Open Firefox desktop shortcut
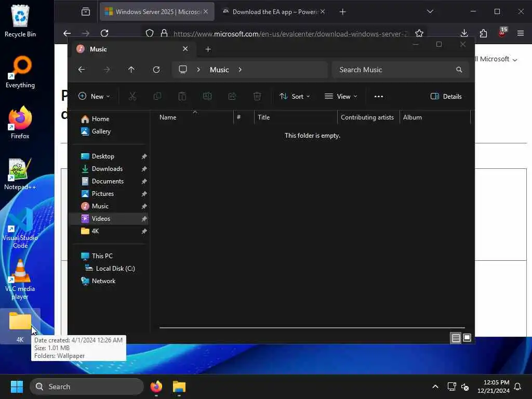The image size is (532, 399). pyautogui.click(x=20, y=123)
